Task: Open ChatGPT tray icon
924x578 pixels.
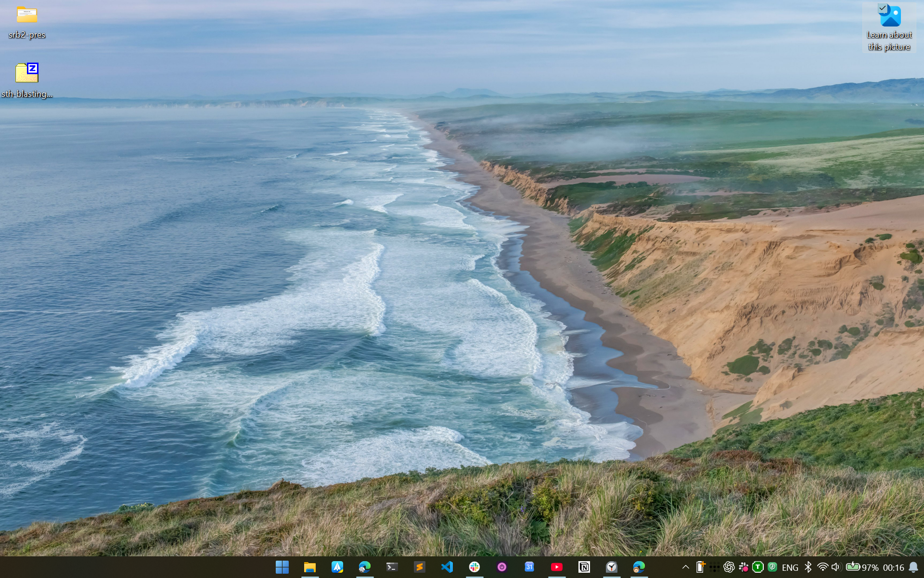Action: pyautogui.click(x=729, y=567)
